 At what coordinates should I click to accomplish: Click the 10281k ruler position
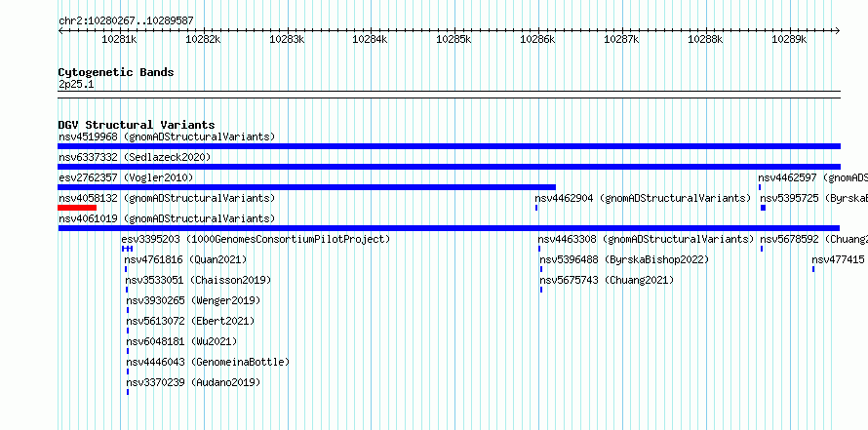pos(120,39)
